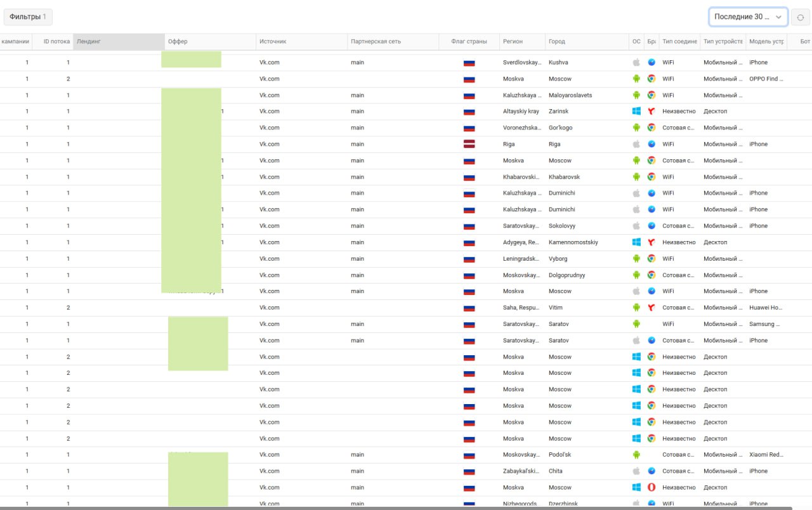The image size is (812, 510).
Task: Select the Maloyaroslavets city cell
Action: point(570,95)
